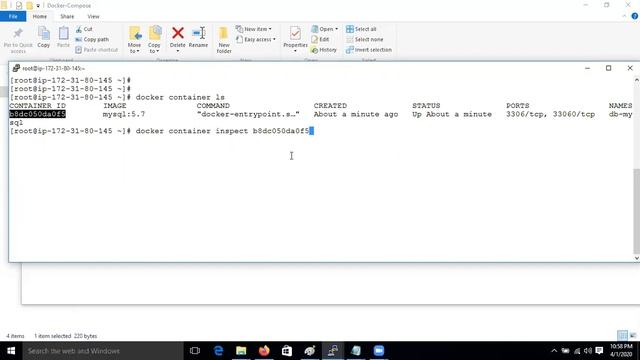The height and width of the screenshot is (360, 640).
Task: Open Microsoft Store from taskbar
Action: point(287,351)
